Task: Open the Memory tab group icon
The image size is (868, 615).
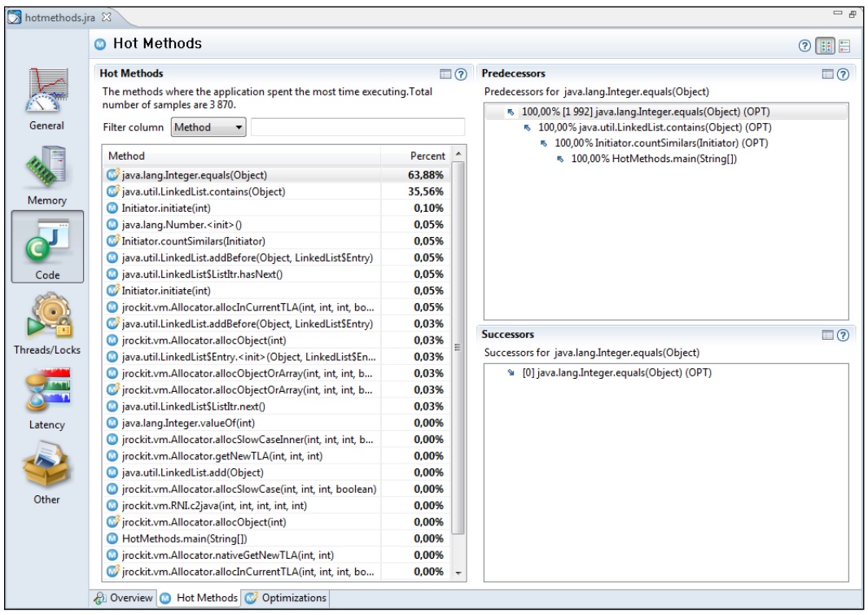Action: point(47,175)
